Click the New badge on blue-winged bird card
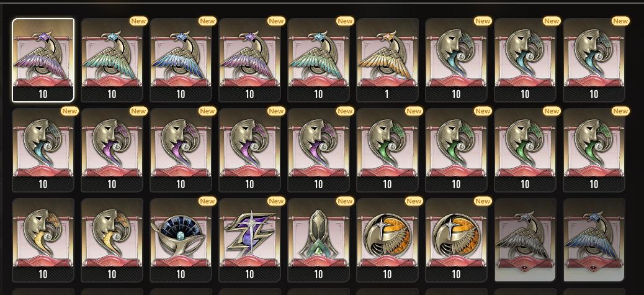The width and height of the screenshot is (644, 295). [x=207, y=21]
